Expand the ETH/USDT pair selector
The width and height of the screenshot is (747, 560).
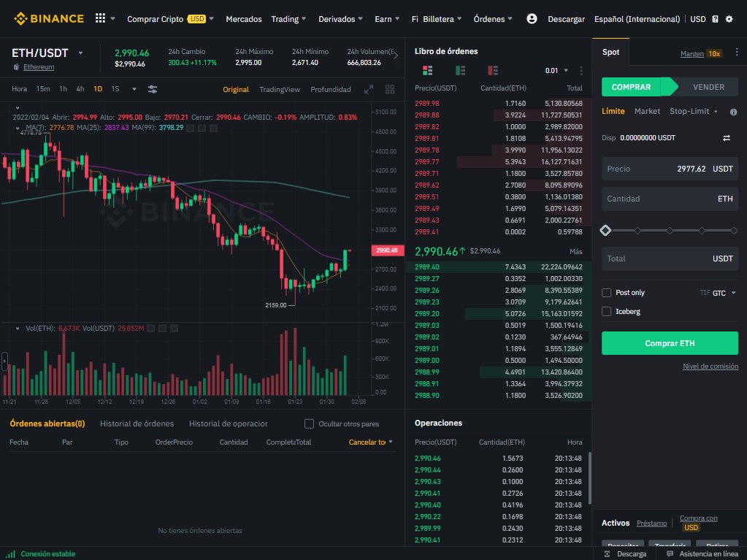(80, 53)
